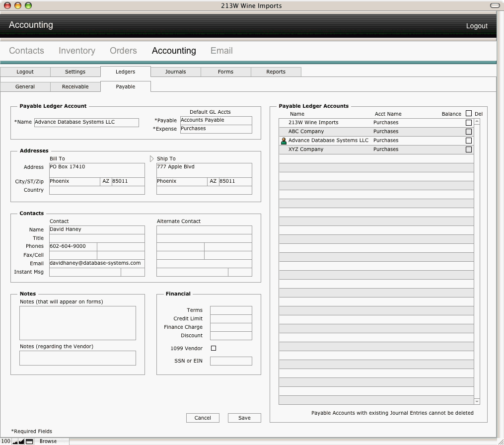Click the ledger list scroll down arrow
This screenshot has height=445, width=504.
pyautogui.click(x=477, y=401)
